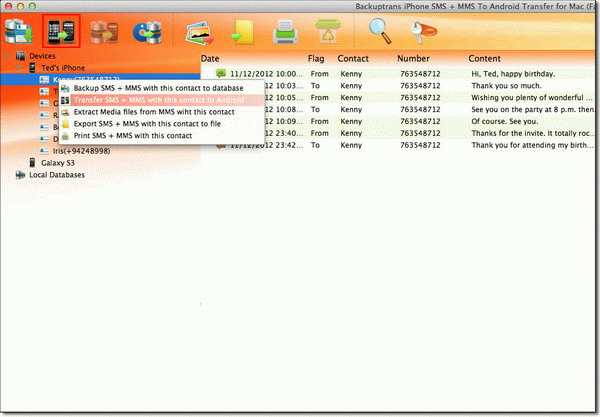
Task: Select the message 'Of course. See you.'
Action: pos(504,121)
